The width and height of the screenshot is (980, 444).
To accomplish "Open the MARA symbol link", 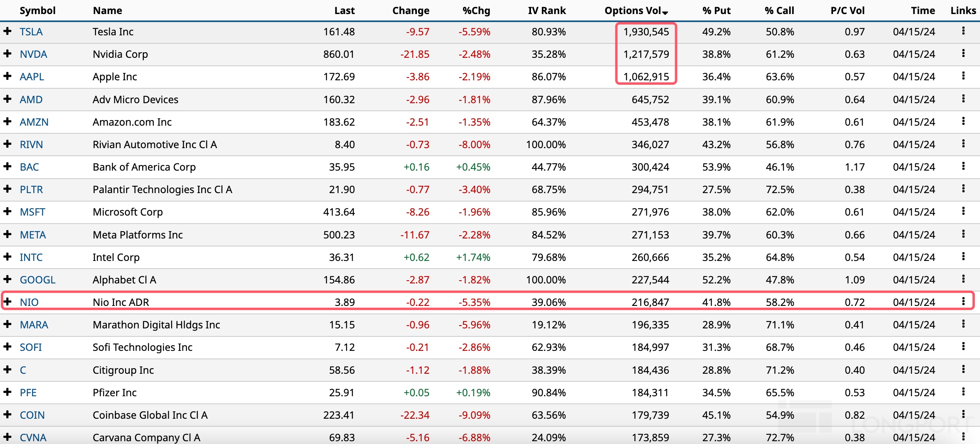I will [34, 325].
